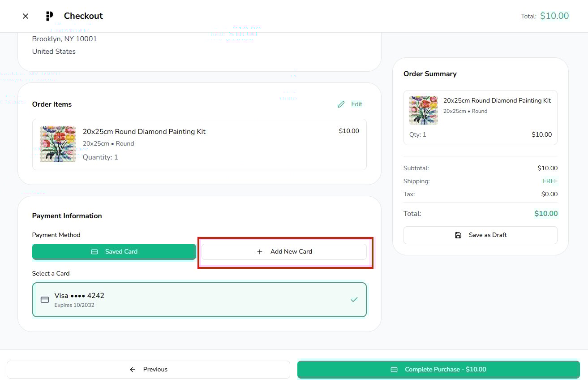Click the credit card icon beside Visa
The width and height of the screenshot is (588, 388).
tap(45, 300)
